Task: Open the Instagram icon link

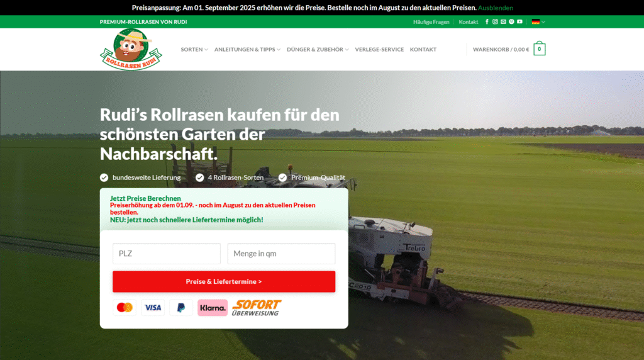Action: pyautogui.click(x=495, y=22)
